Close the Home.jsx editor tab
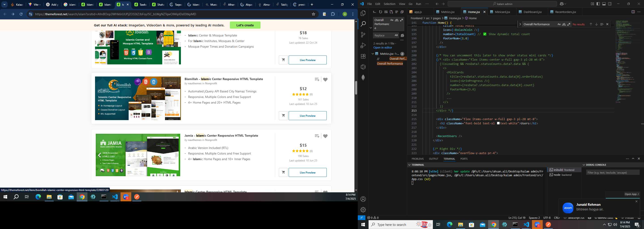 pyautogui.click(x=484, y=12)
